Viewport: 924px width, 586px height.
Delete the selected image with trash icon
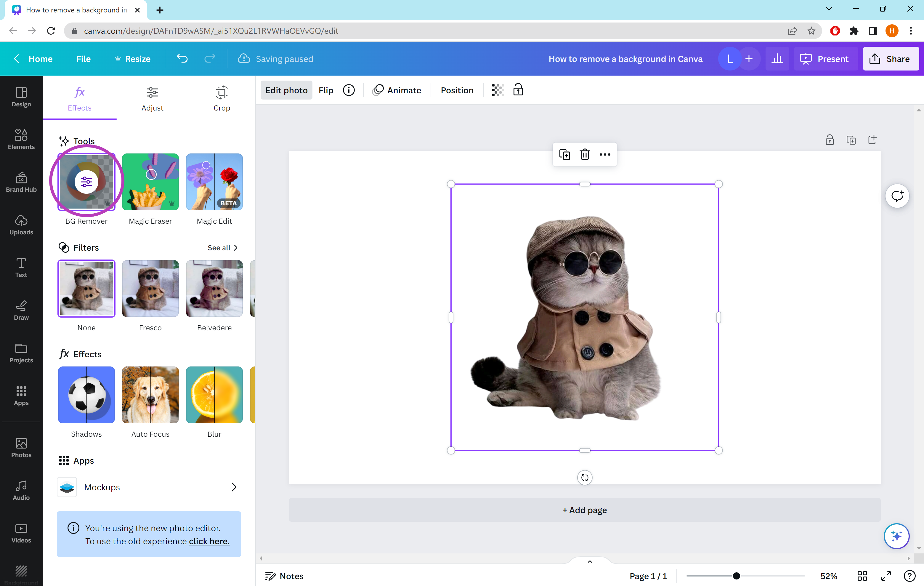[x=584, y=154]
